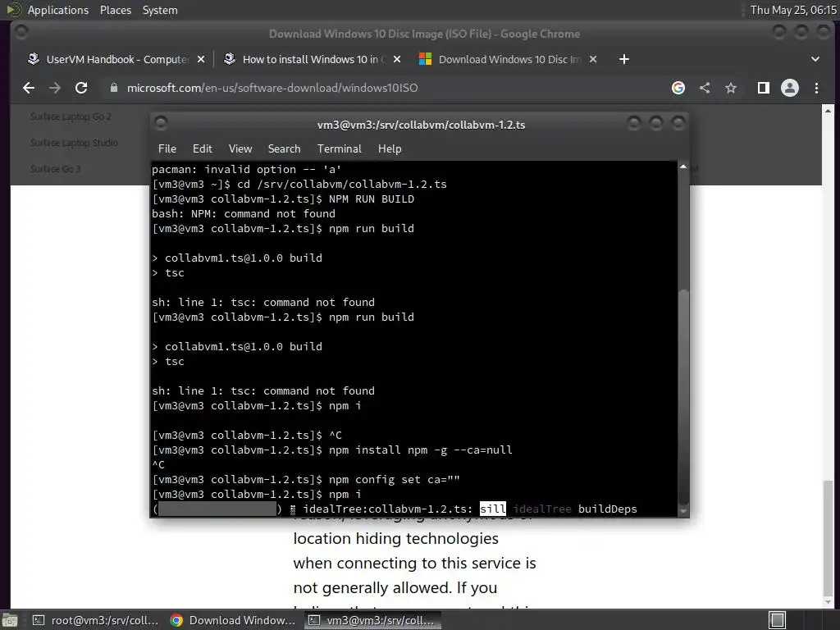Screen dimensions: 840x630
Task: Expand Chrome tab search chevron
Action: [815, 59]
